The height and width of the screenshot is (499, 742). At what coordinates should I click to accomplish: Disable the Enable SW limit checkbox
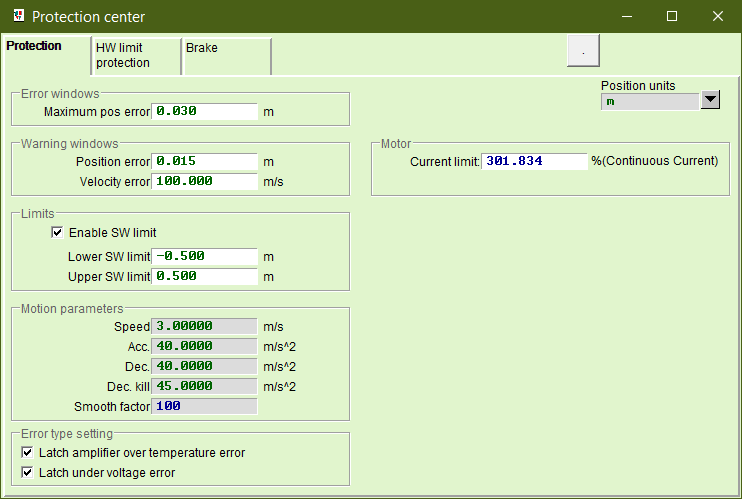(x=57, y=233)
